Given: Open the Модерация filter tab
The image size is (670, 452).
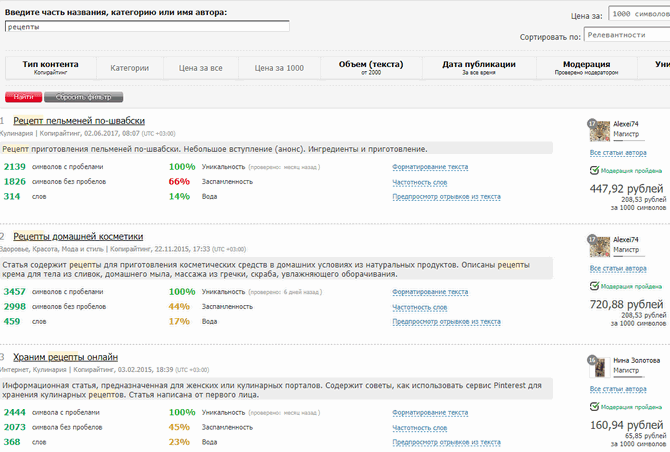Looking at the screenshot, I should [586, 68].
